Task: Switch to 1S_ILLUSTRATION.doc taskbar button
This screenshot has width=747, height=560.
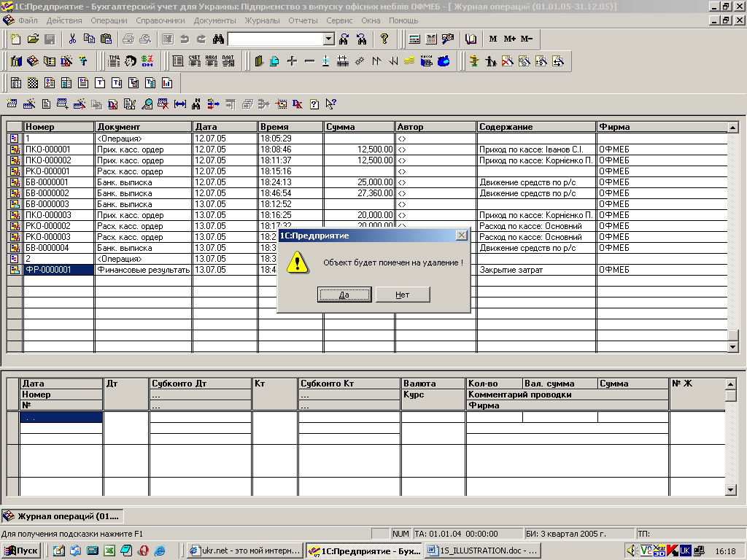Action: [483, 551]
